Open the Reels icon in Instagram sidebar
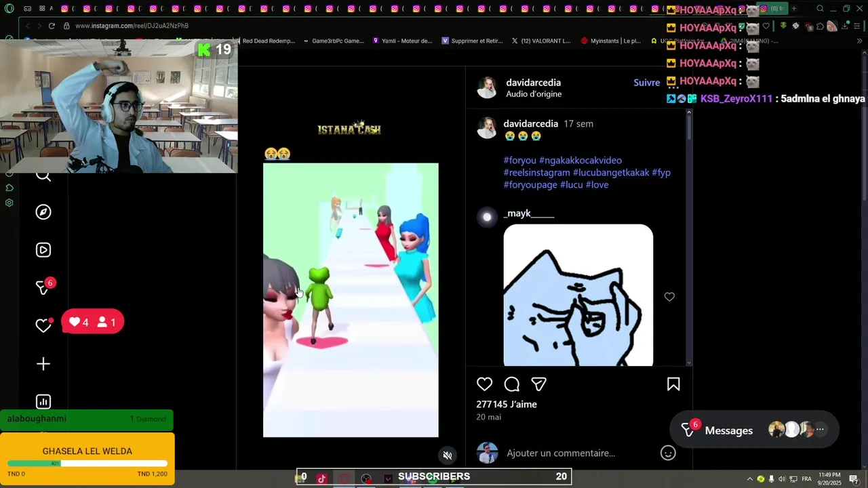 click(x=43, y=250)
